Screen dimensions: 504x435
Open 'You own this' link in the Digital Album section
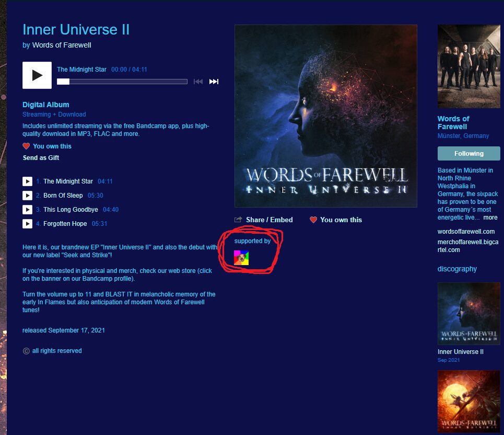pyautogui.click(x=52, y=146)
